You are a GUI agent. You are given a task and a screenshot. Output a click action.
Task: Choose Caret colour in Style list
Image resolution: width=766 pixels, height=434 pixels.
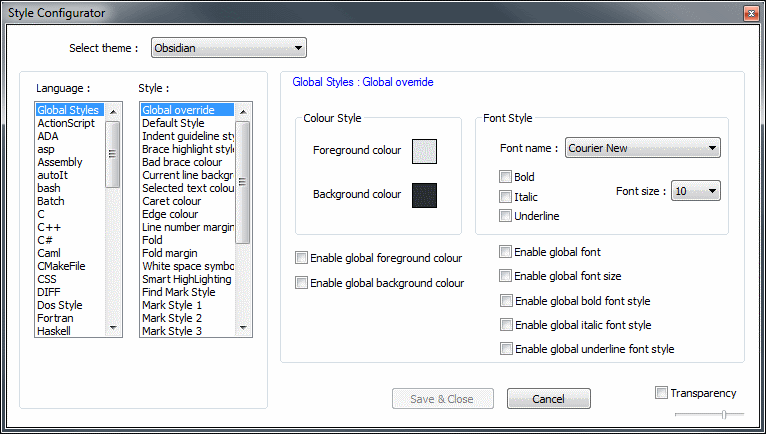(170, 201)
